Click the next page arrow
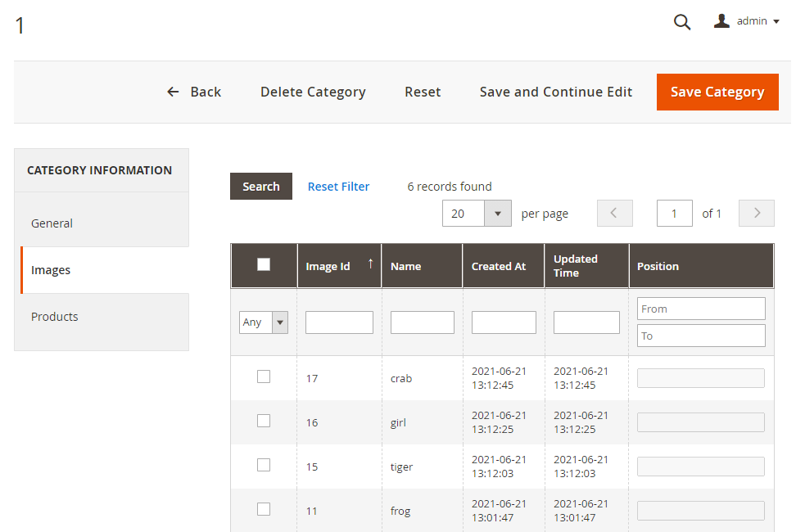The width and height of the screenshot is (796, 532). tap(757, 214)
